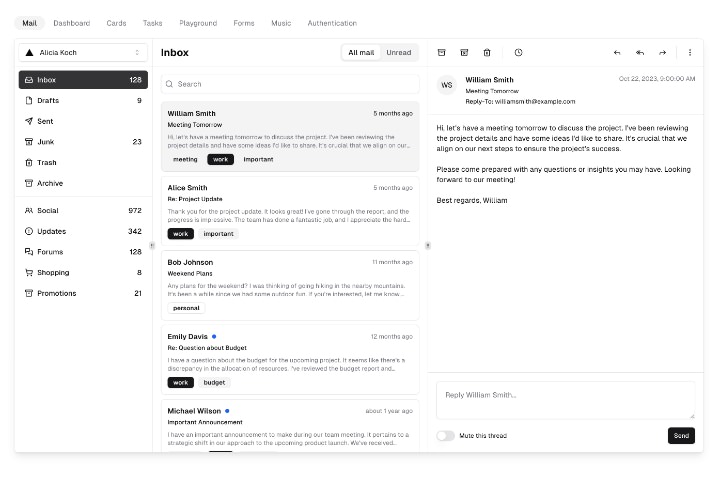Click the Oct 22, 2023 date stamp
Screen dimensions: 721x480
pos(657,79)
